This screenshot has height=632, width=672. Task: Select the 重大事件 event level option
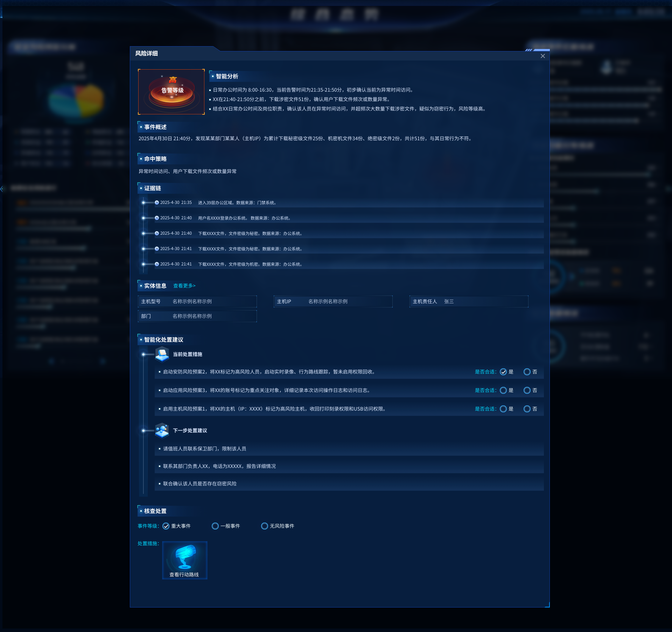coord(166,526)
